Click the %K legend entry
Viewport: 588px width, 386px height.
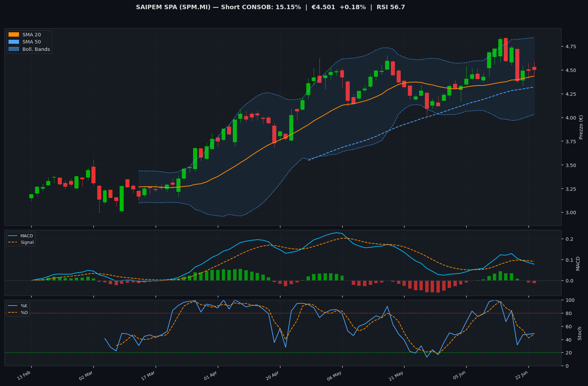coord(18,306)
